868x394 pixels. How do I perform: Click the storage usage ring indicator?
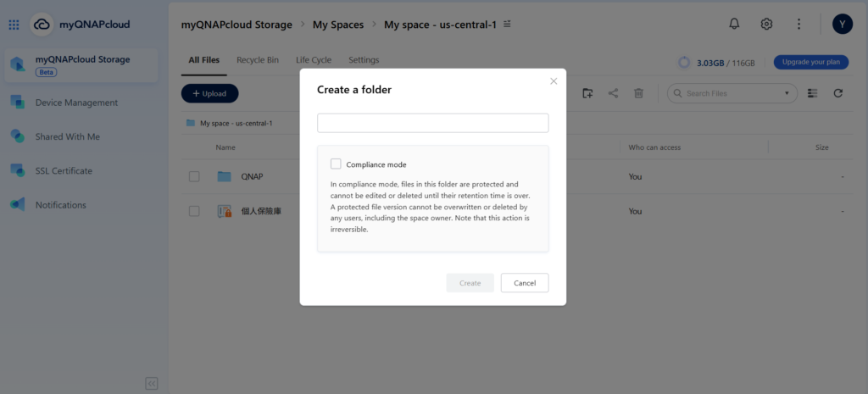pos(684,63)
